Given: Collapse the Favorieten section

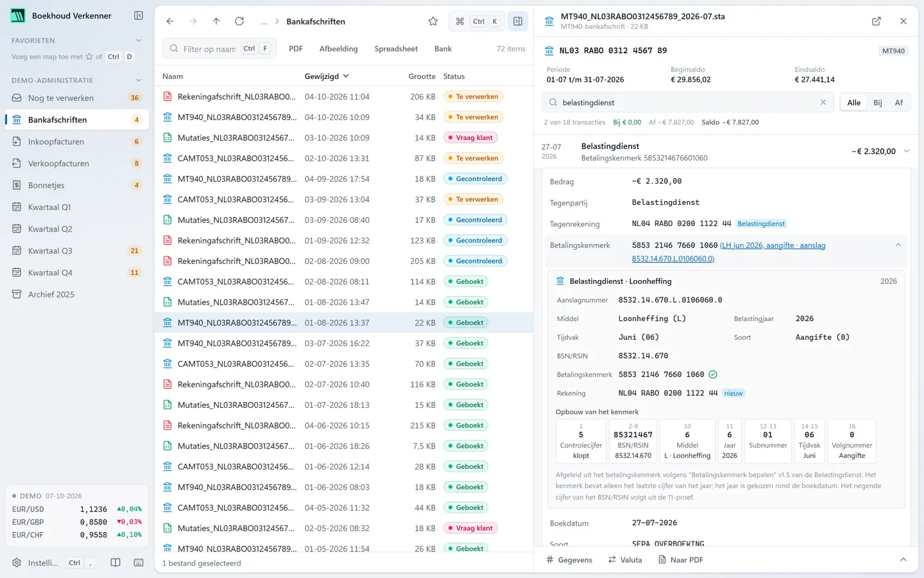Looking at the screenshot, I should click(x=139, y=40).
